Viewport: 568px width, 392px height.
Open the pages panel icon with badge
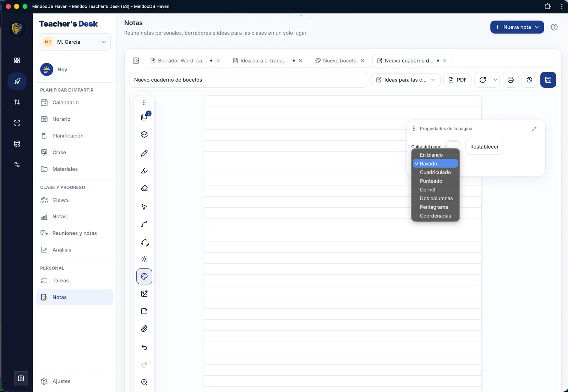(144, 117)
